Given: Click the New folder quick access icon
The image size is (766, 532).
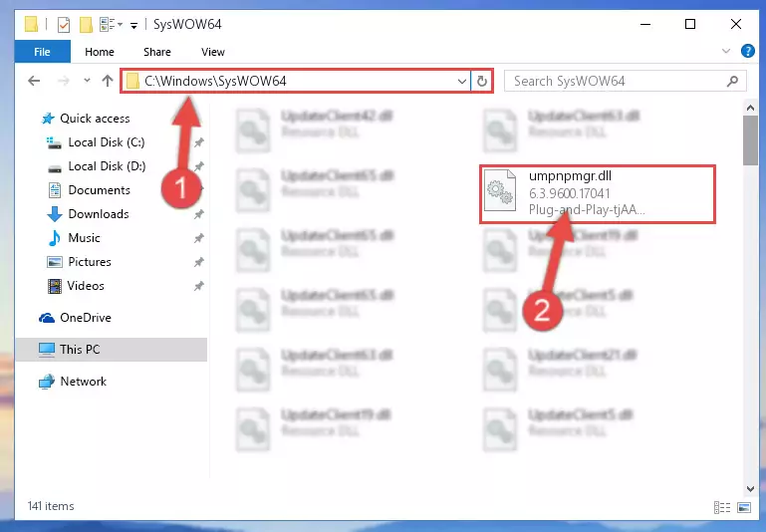Looking at the screenshot, I should pyautogui.click(x=86, y=25).
